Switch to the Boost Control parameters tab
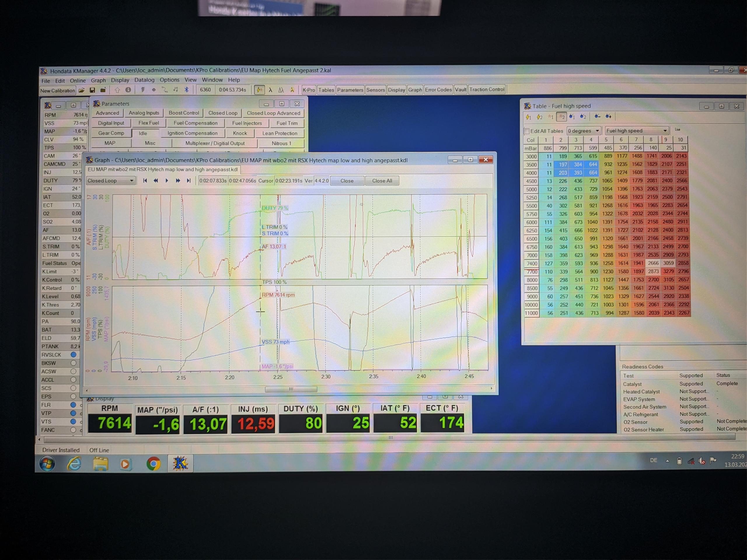 pos(184,113)
